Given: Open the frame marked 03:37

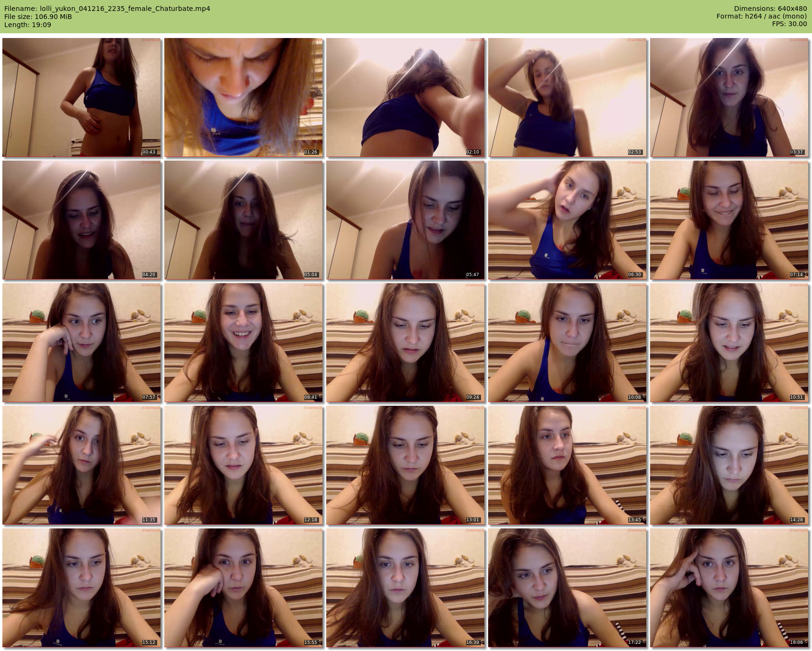Looking at the screenshot, I should [x=729, y=97].
